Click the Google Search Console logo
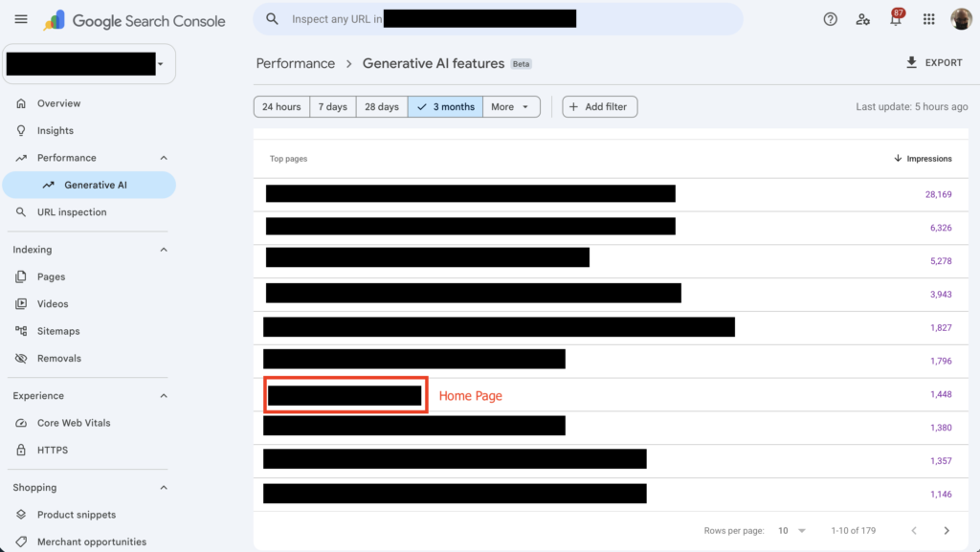Viewport: 980px width, 552px height. 134,21
